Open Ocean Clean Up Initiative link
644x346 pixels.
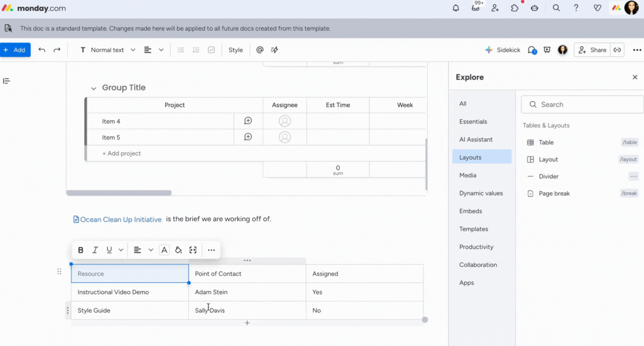tap(117, 219)
